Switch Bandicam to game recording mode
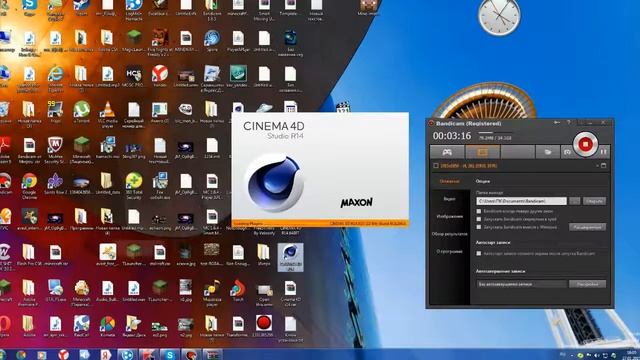 447,152
